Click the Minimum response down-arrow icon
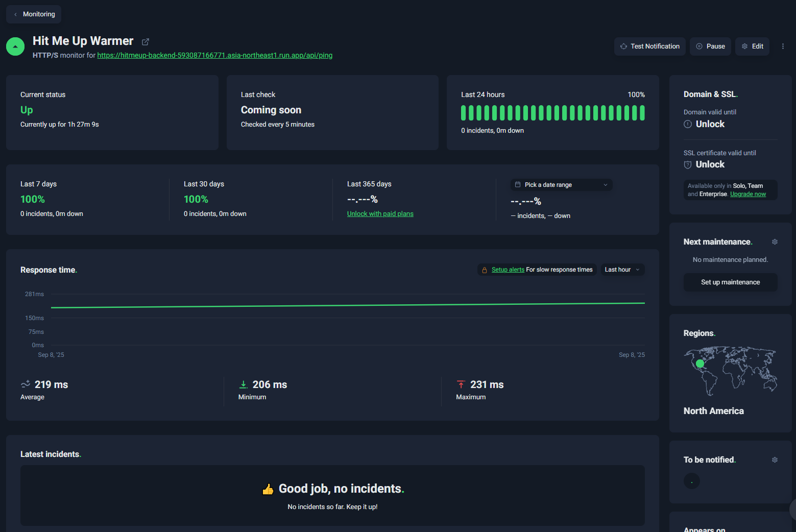The height and width of the screenshot is (532, 796). pos(244,384)
